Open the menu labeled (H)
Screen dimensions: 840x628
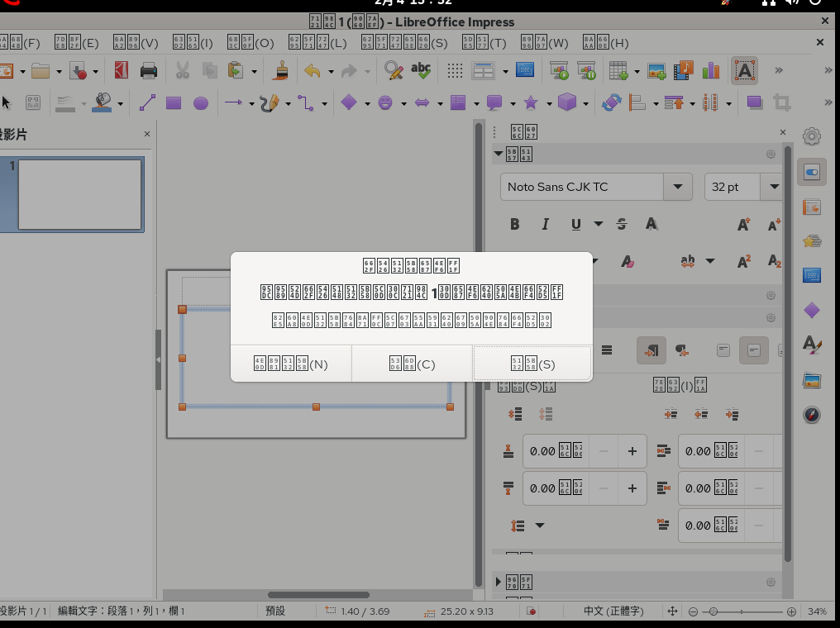click(x=605, y=43)
